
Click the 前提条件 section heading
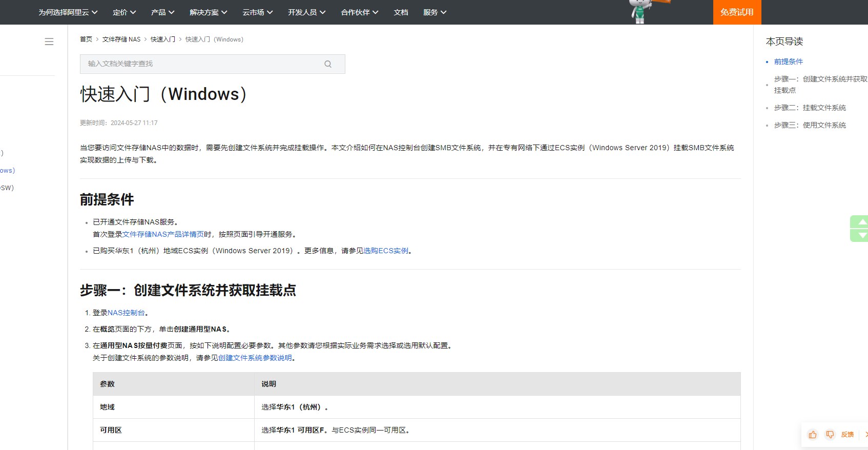click(107, 199)
